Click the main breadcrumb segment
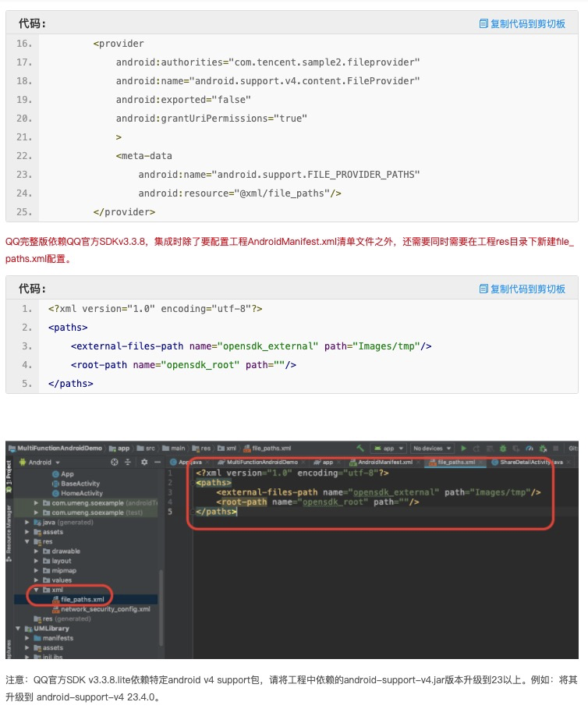The height and width of the screenshot is (709, 588). tap(174, 448)
